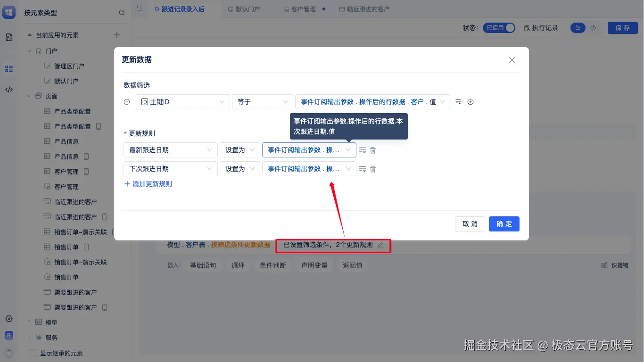
Task: Click the mobile icon beside 销售订单
Action: 86,247
